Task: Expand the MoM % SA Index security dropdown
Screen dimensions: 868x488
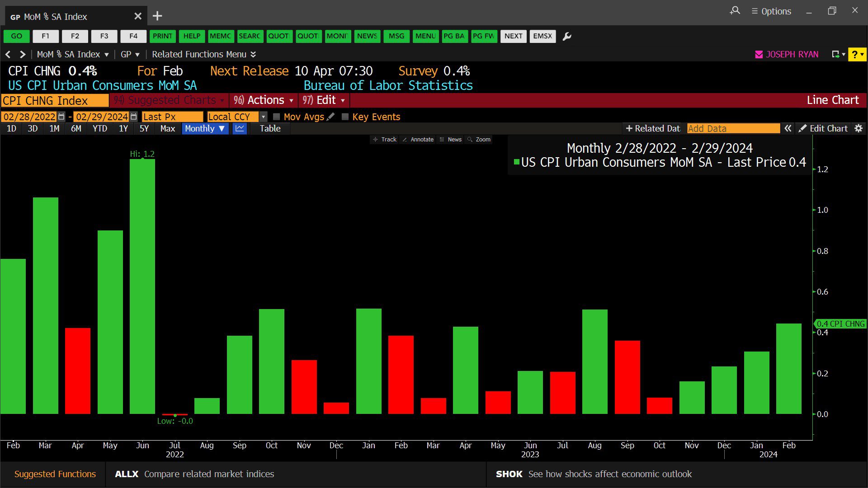Action: [x=73, y=54]
